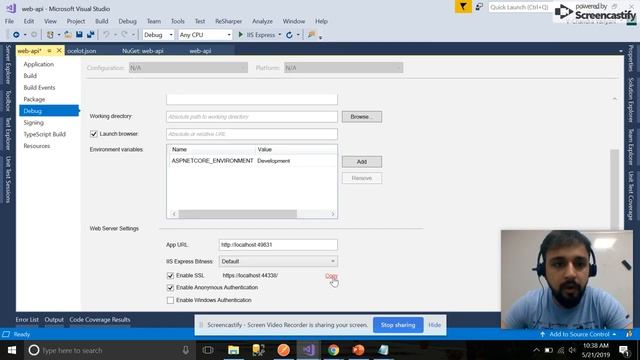Click the Working directory input field
640x360 pixels.
click(252, 117)
